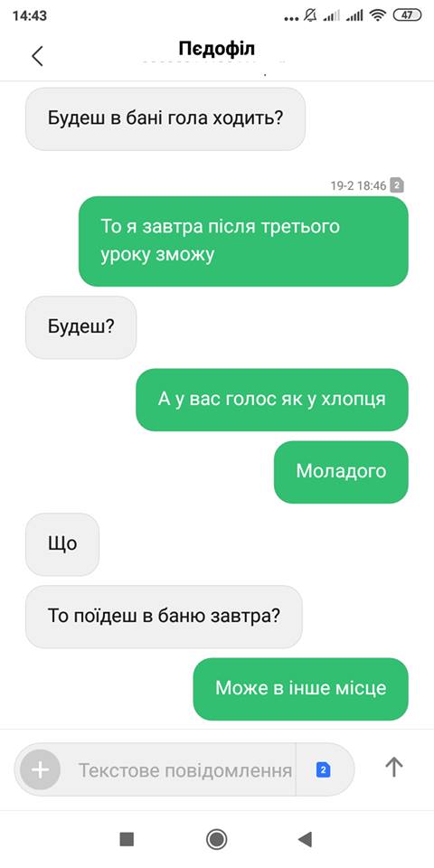This screenshot has height=868, width=434.
Task: Send message with the up arrow
Action: [x=393, y=767]
